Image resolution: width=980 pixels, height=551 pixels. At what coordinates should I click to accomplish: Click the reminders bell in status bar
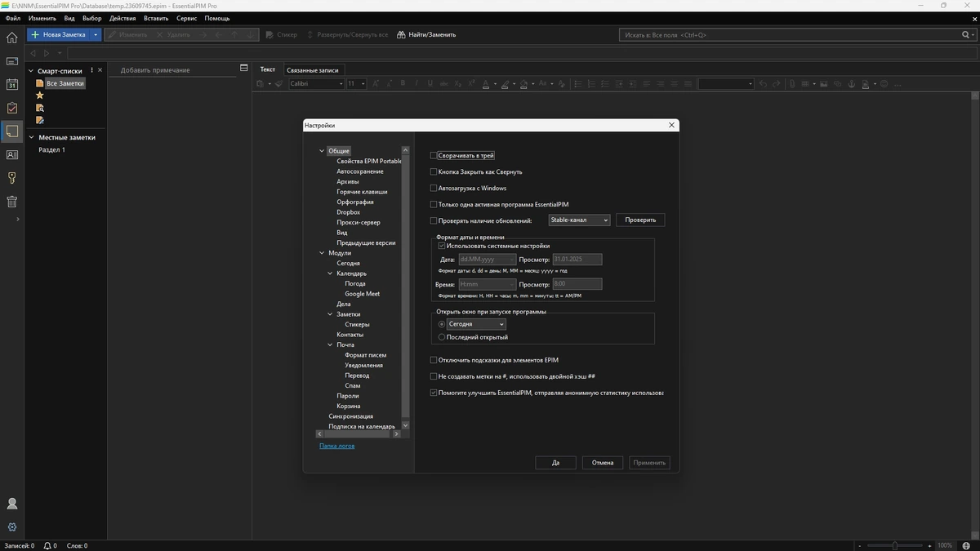point(47,545)
